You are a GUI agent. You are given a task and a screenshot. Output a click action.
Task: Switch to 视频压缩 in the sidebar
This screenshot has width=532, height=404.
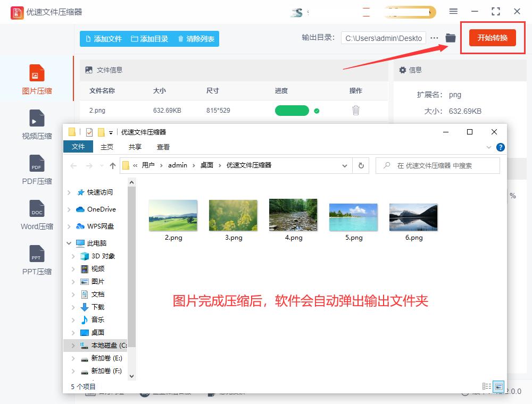pos(36,123)
